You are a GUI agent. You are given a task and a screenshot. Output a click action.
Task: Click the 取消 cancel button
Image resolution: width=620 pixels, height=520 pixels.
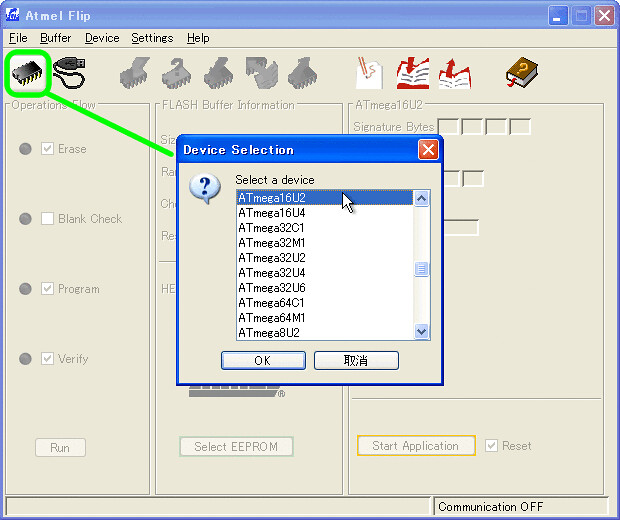(356, 361)
